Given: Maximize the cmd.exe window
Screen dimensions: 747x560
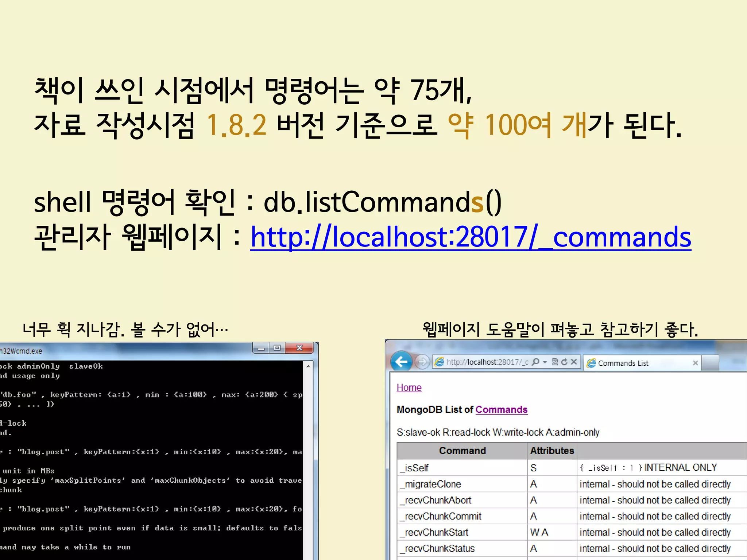Looking at the screenshot, I should coord(277,348).
